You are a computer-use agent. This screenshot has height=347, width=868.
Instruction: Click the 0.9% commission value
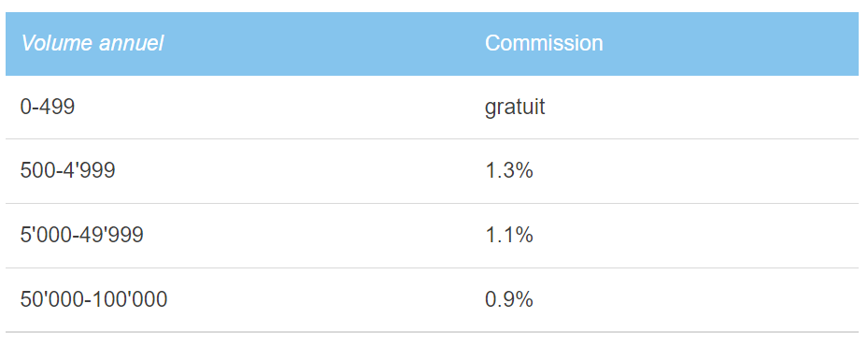click(x=508, y=299)
